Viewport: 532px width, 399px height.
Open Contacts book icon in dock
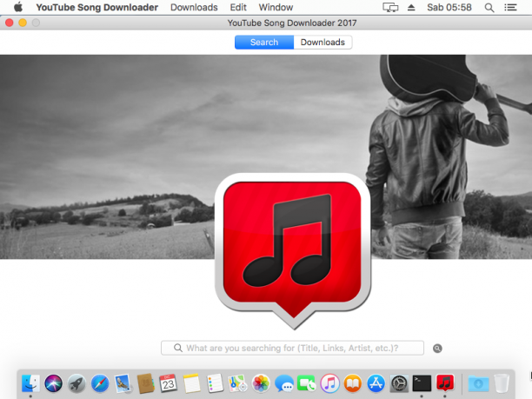(x=145, y=383)
